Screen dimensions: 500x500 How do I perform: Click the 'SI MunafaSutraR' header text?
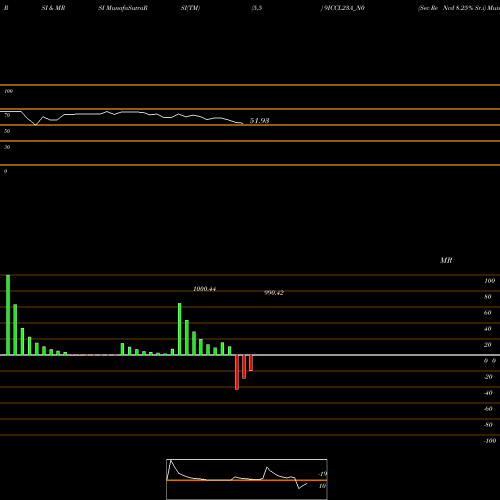coord(123,8)
